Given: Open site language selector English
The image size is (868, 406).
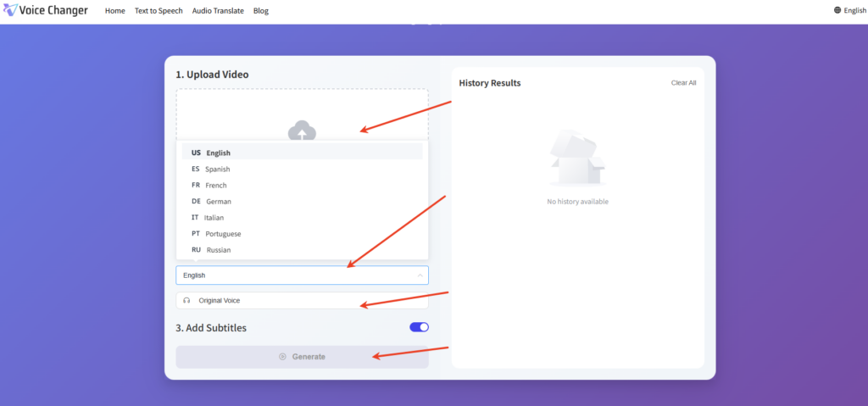Looking at the screenshot, I should click(x=849, y=10).
